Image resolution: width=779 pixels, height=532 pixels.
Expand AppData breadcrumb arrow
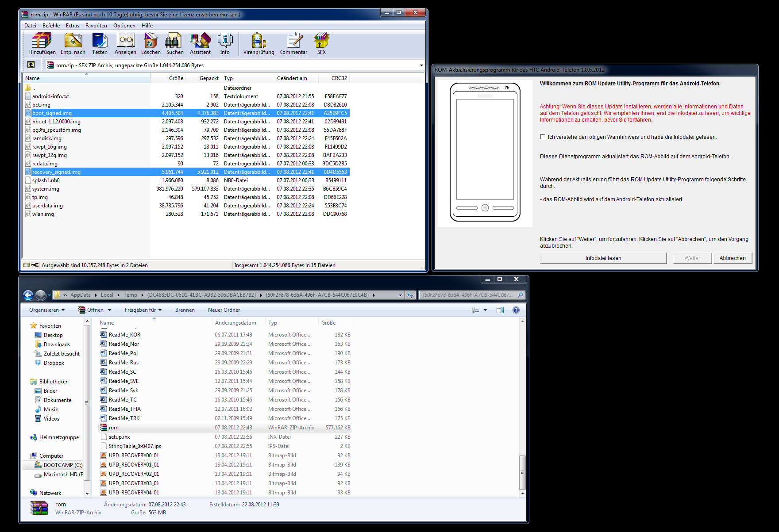tap(95, 295)
